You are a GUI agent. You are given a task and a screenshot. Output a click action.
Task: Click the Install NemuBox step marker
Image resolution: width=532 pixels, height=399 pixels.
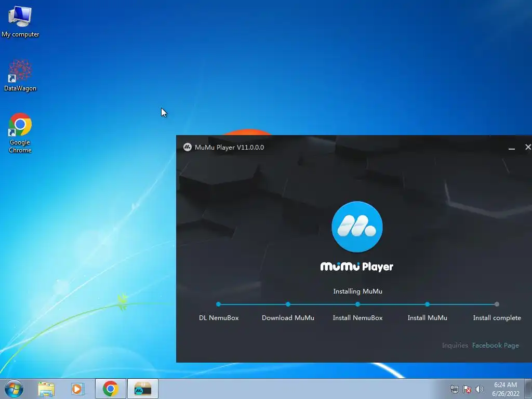pyautogui.click(x=357, y=304)
